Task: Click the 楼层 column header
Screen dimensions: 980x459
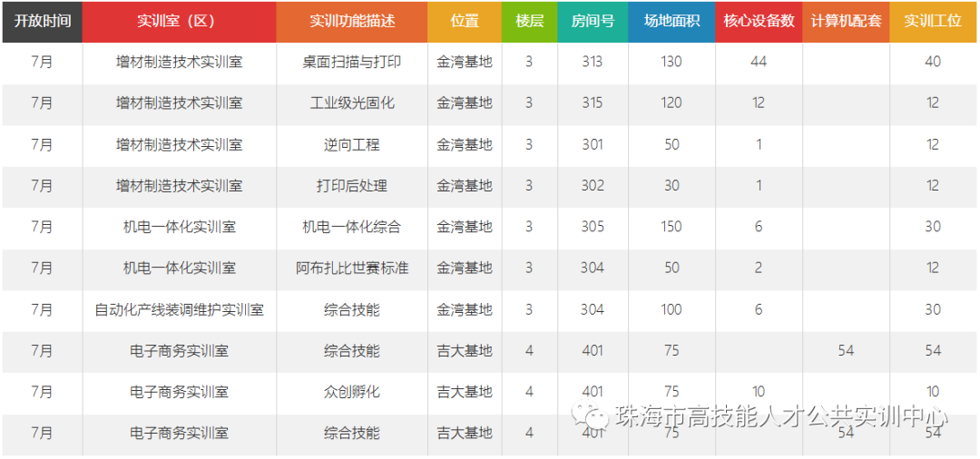Action: click(529, 21)
